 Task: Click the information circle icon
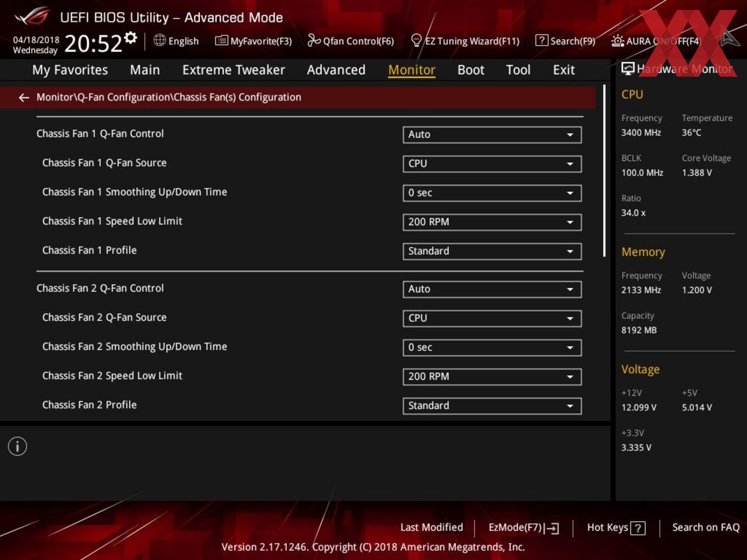pos(18,446)
